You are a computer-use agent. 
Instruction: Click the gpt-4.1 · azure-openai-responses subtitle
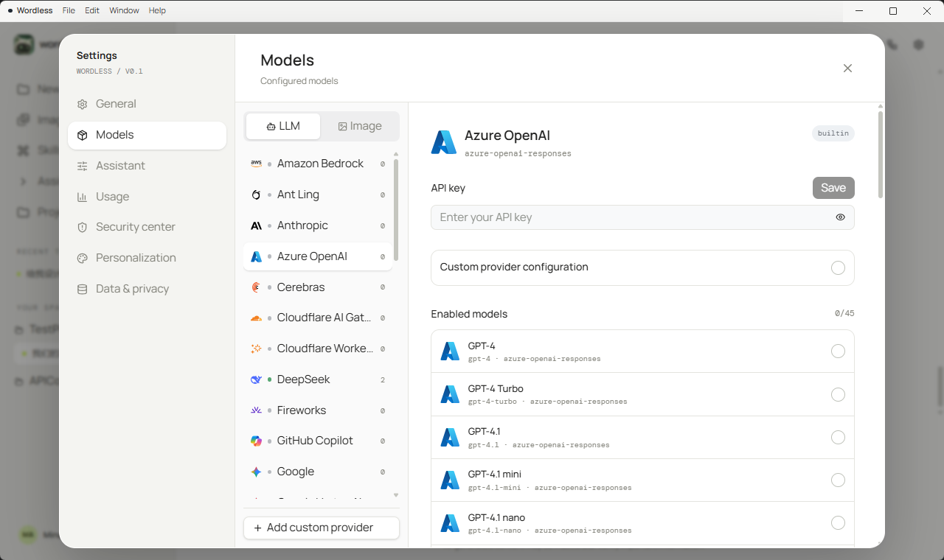(539, 445)
